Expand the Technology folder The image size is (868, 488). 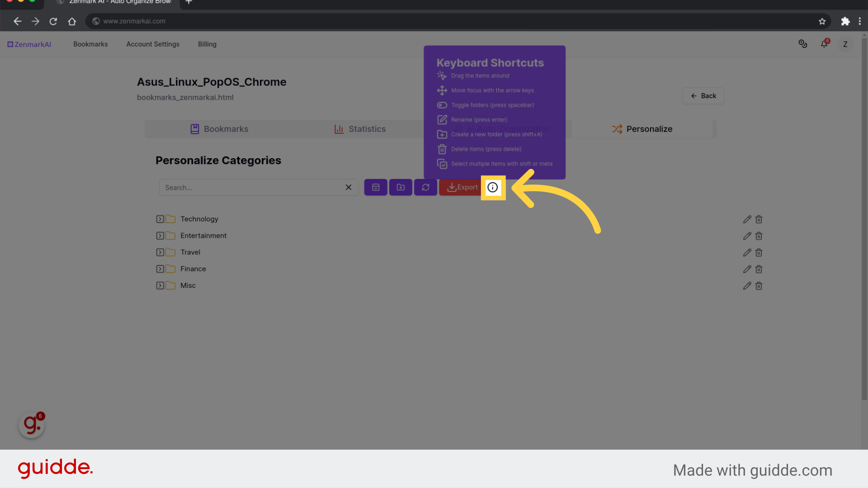point(160,219)
